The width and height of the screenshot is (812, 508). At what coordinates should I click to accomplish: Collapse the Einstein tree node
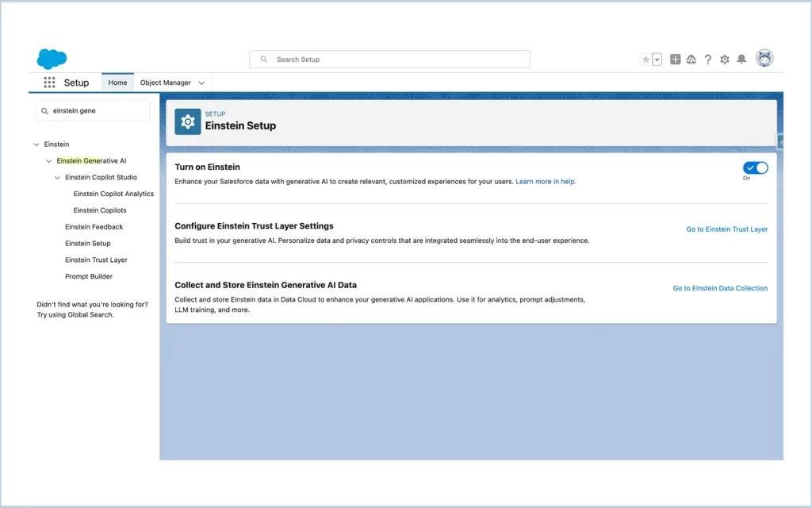tap(36, 144)
